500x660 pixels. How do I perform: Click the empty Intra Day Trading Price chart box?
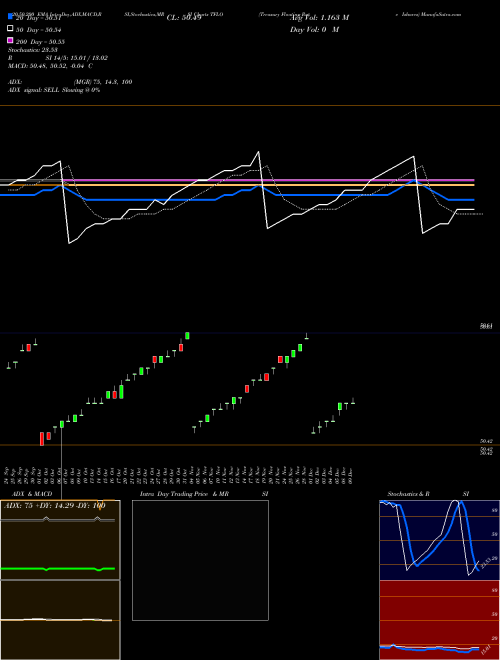(x=200, y=560)
